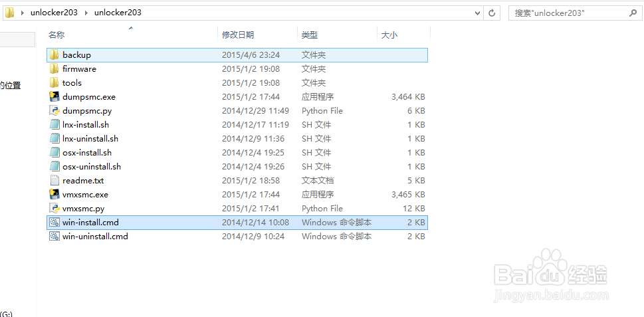Select the vmxsmc.py file name
The width and height of the screenshot is (644, 317).
pyautogui.click(x=83, y=209)
